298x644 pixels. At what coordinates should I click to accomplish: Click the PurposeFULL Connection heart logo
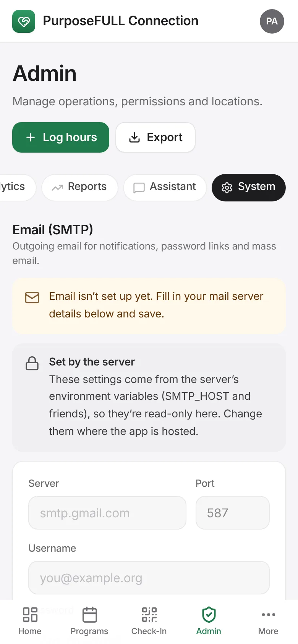(24, 21)
